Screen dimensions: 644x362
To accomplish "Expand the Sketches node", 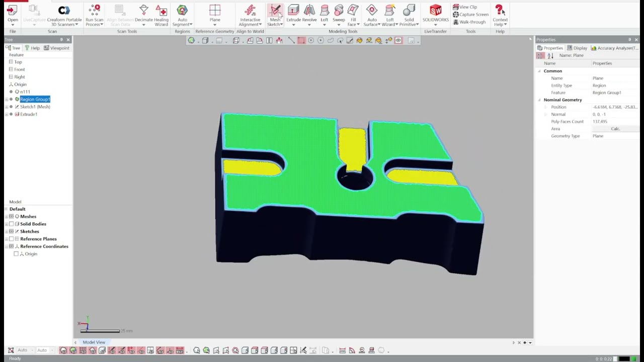I will (x=6, y=232).
